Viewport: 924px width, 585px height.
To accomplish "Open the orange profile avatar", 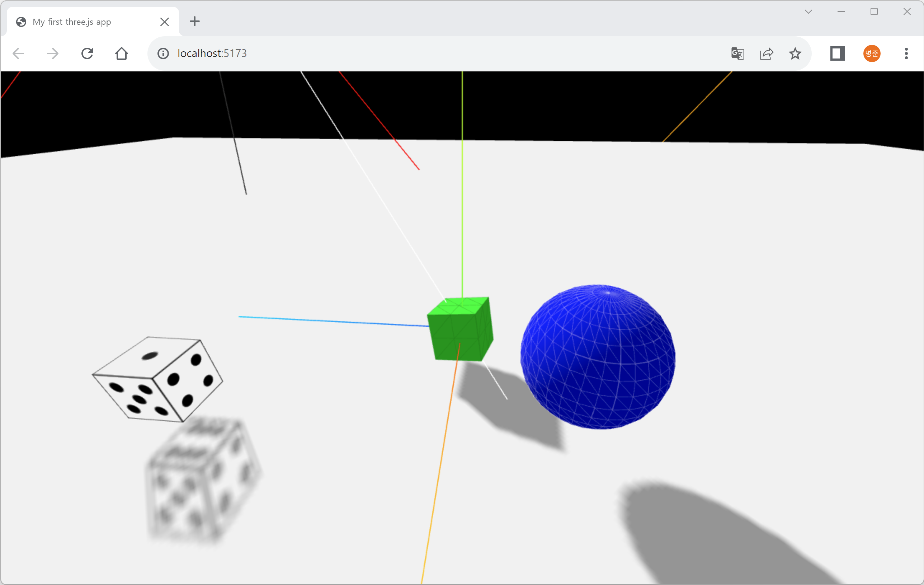I will 872,53.
